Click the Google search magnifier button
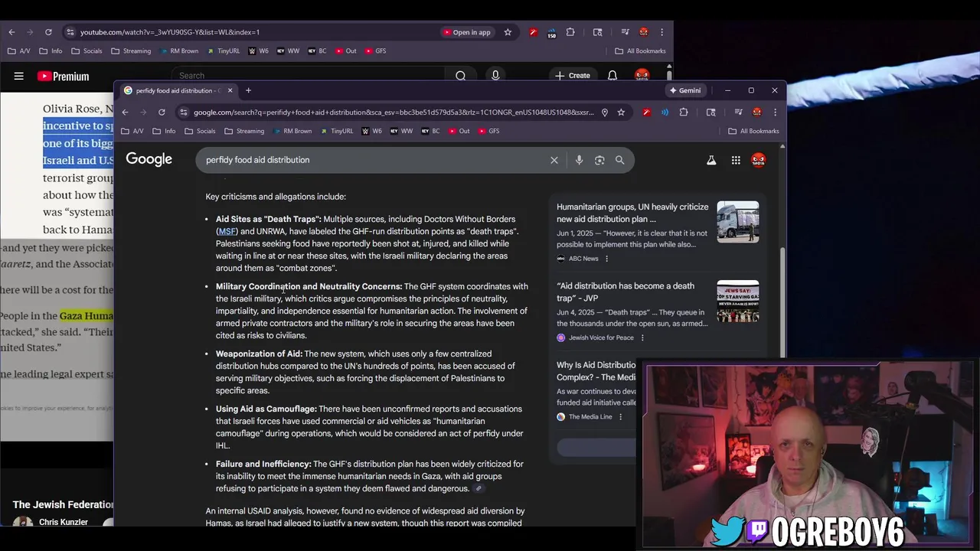Image resolution: width=980 pixels, height=551 pixels. (x=619, y=160)
